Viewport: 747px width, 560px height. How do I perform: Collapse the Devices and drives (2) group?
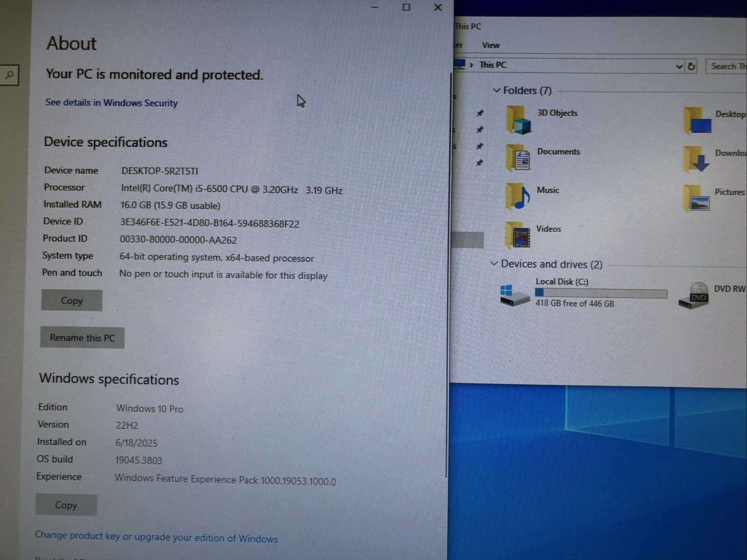494,263
